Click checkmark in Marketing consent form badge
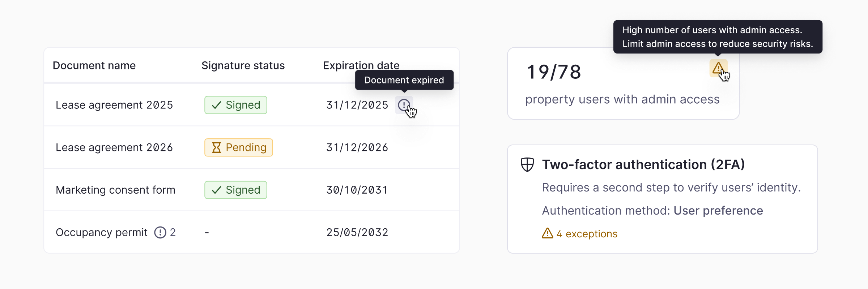This screenshot has height=289, width=868. tap(216, 190)
